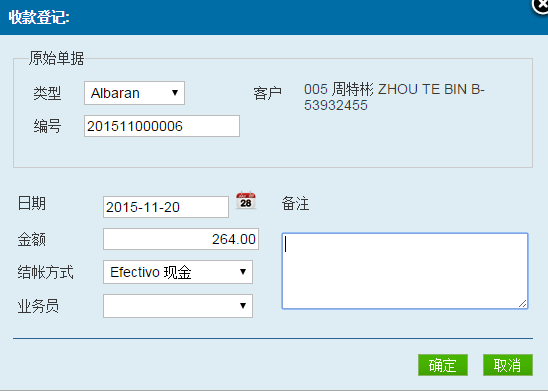The width and height of the screenshot is (548, 391).
Task: Confirm with the 确定 button
Action: (x=443, y=365)
